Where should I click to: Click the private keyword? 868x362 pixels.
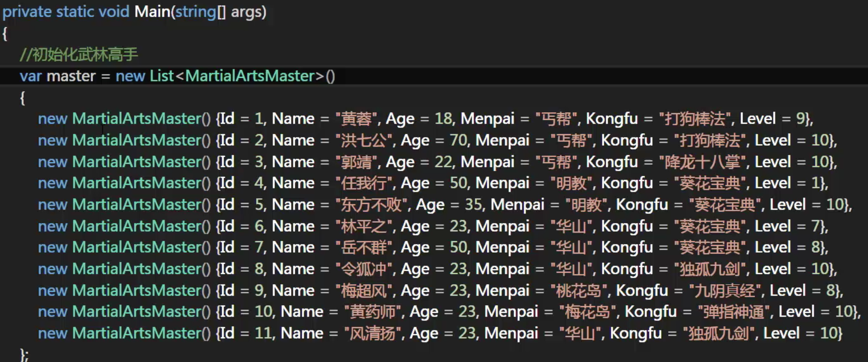[27, 11]
